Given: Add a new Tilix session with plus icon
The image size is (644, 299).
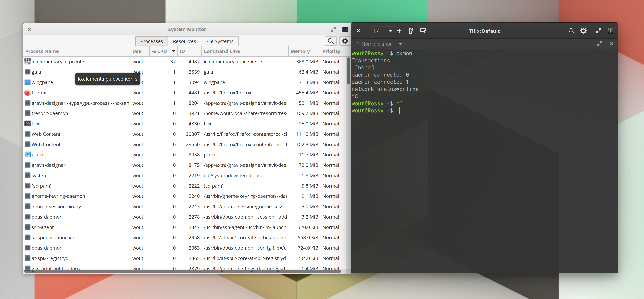Looking at the screenshot, I should (399, 31).
